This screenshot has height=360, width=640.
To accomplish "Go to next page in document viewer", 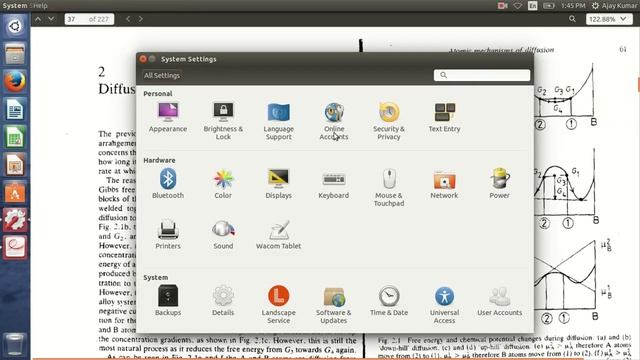I will tap(51, 19).
